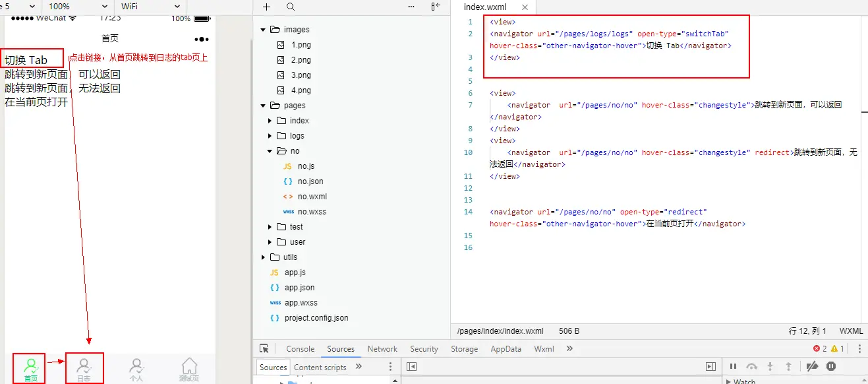Open no.wxml file
Screen dimensions: 868x384
click(312, 197)
